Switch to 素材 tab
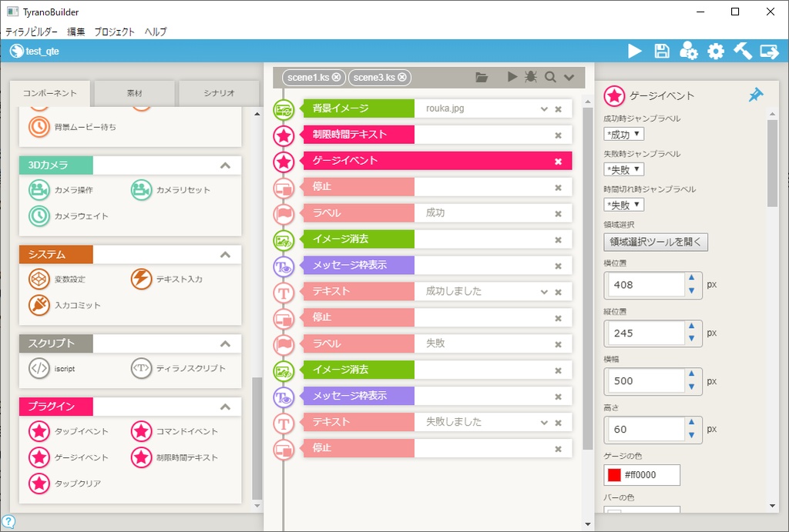 134,93
